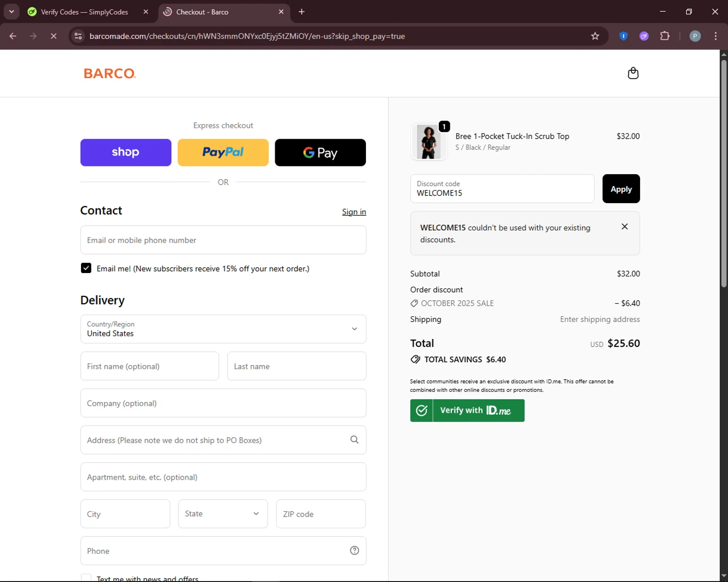Image resolution: width=728 pixels, height=582 pixels.
Task: Click the scrub top product thumbnail
Action: coord(429,142)
